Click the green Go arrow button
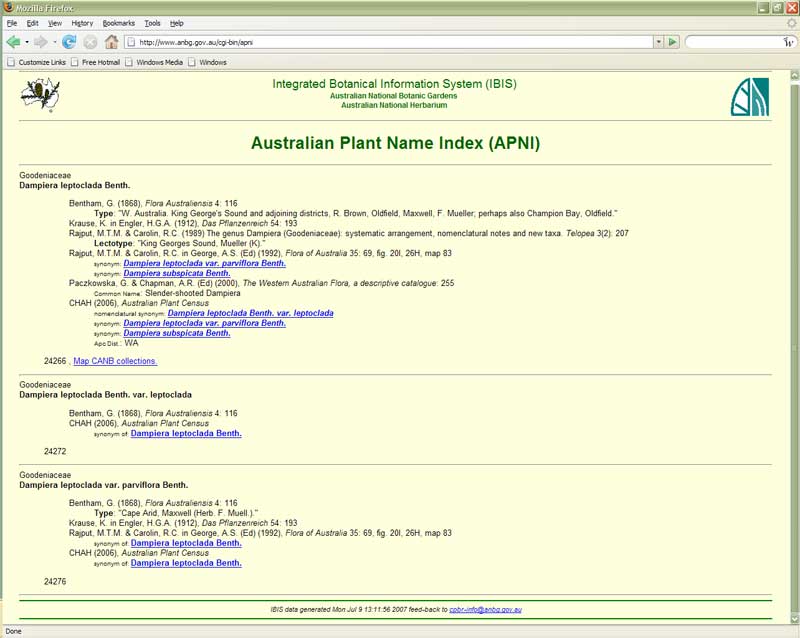Screen dimensions: 800x638 pos(673,42)
